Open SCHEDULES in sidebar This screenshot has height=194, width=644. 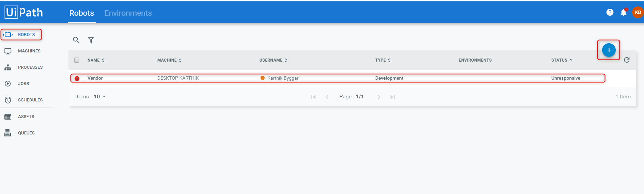(x=30, y=100)
